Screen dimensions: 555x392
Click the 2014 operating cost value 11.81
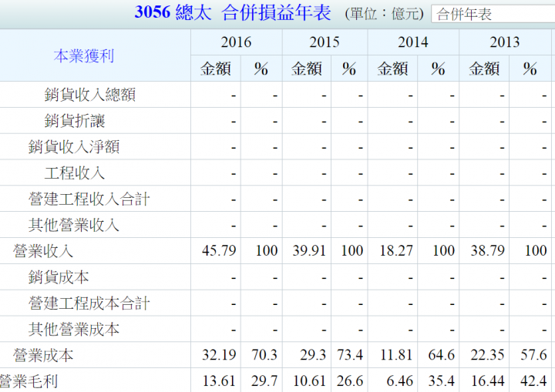tap(396, 354)
